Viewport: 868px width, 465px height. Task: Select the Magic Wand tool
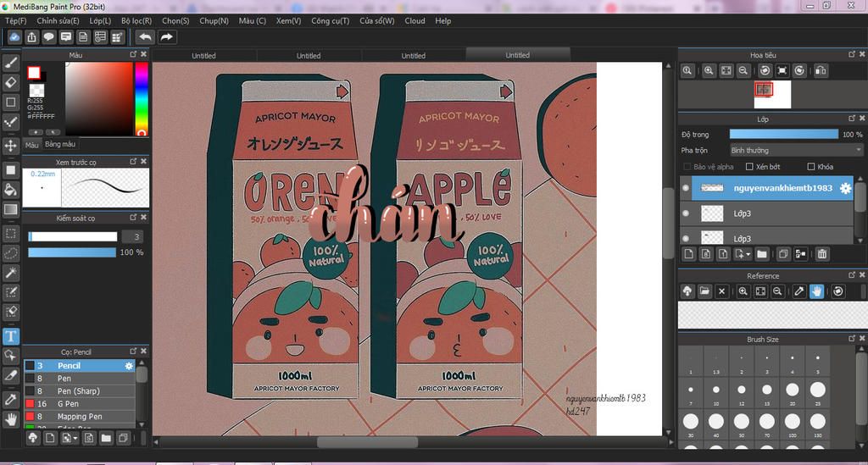pyautogui.click(x=10, y=273)
